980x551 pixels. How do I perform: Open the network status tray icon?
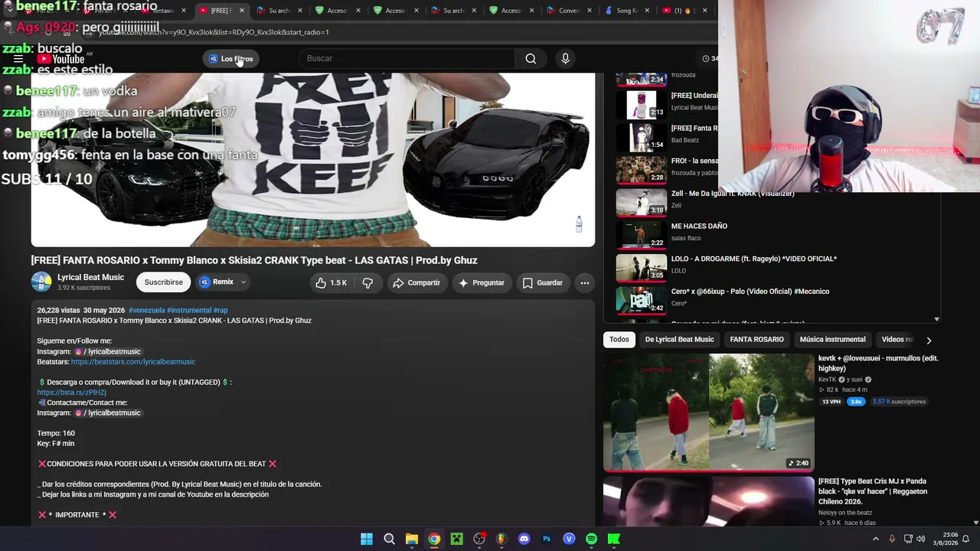point(907,539)
